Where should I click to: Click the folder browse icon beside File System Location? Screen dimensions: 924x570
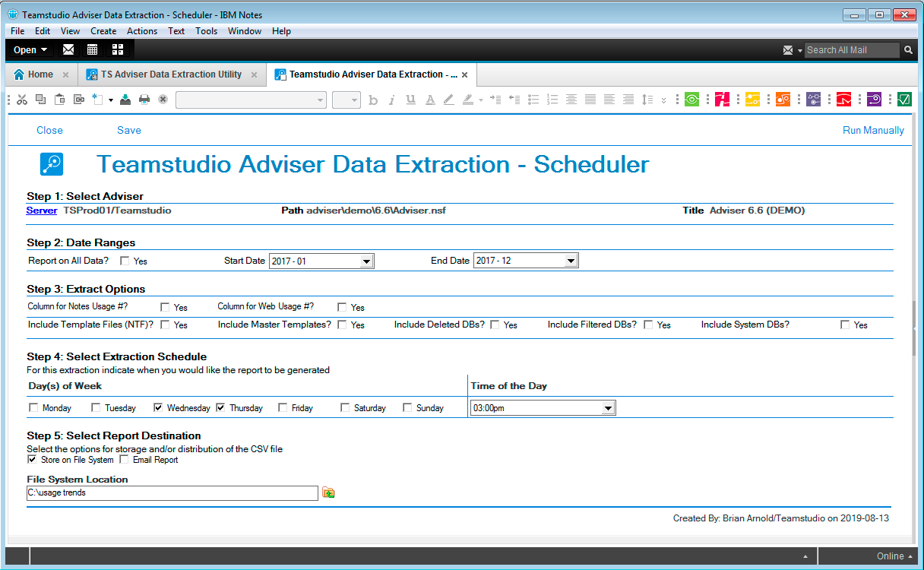coord(328,493)
